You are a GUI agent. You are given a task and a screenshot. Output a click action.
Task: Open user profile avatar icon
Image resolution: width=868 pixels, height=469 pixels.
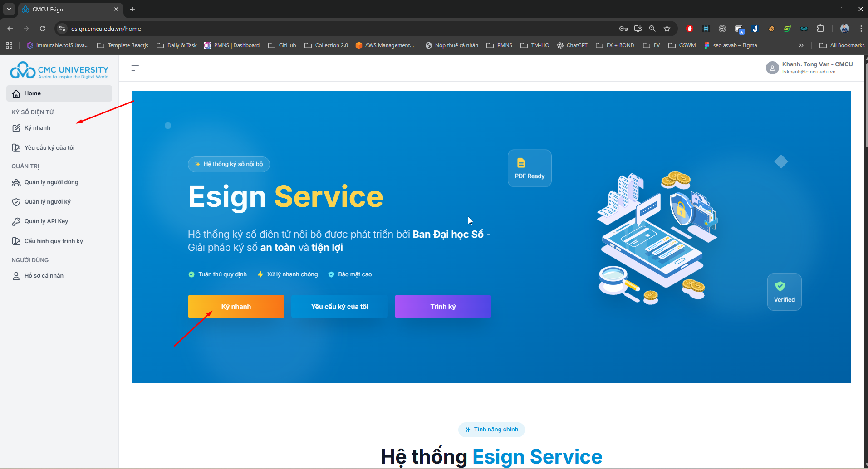point(772,68)
